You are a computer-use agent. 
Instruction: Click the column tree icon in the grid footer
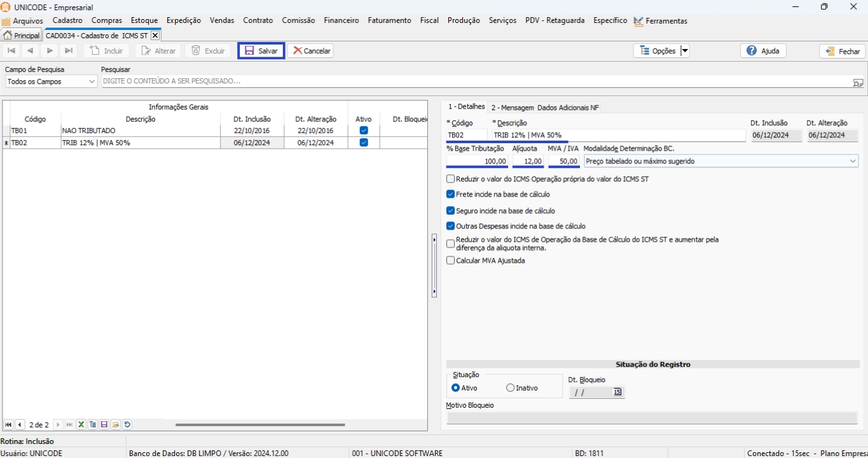click(93, 425)
